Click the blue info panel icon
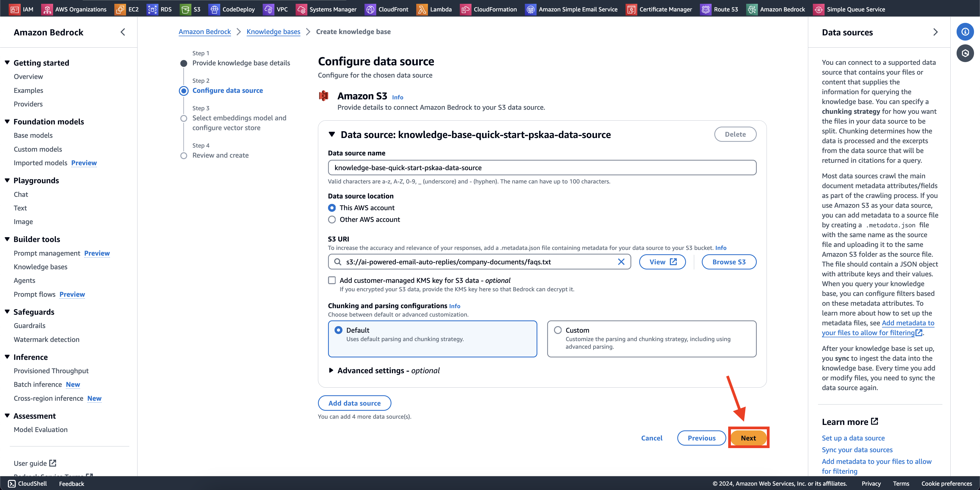Viewport: 980px width, 490px height. click(x=965, y=32)
